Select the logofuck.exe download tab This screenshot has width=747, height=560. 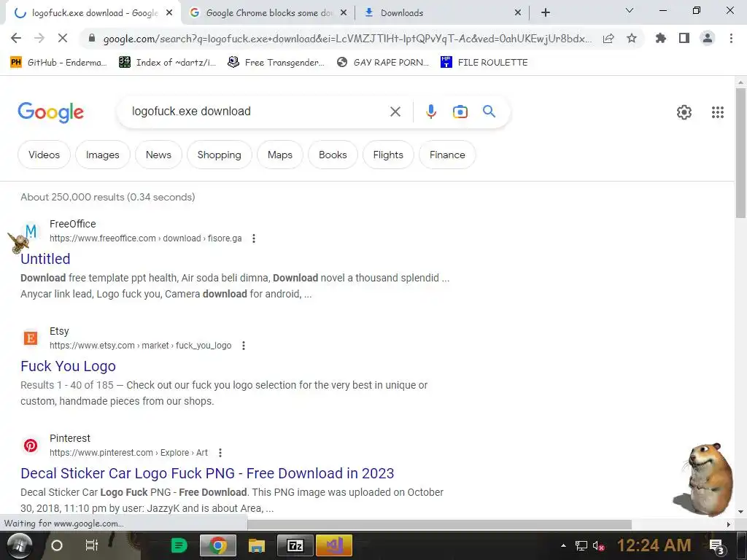(x=93, y=13)
